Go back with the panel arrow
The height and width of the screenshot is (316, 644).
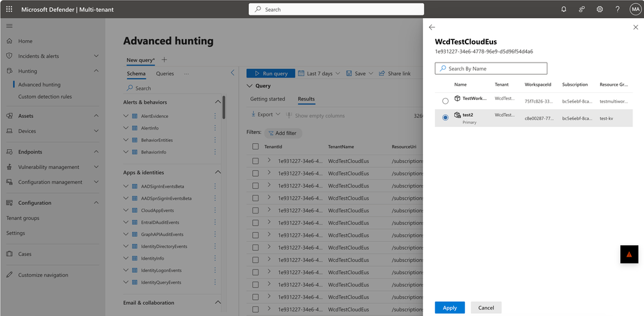click(432, 27)
